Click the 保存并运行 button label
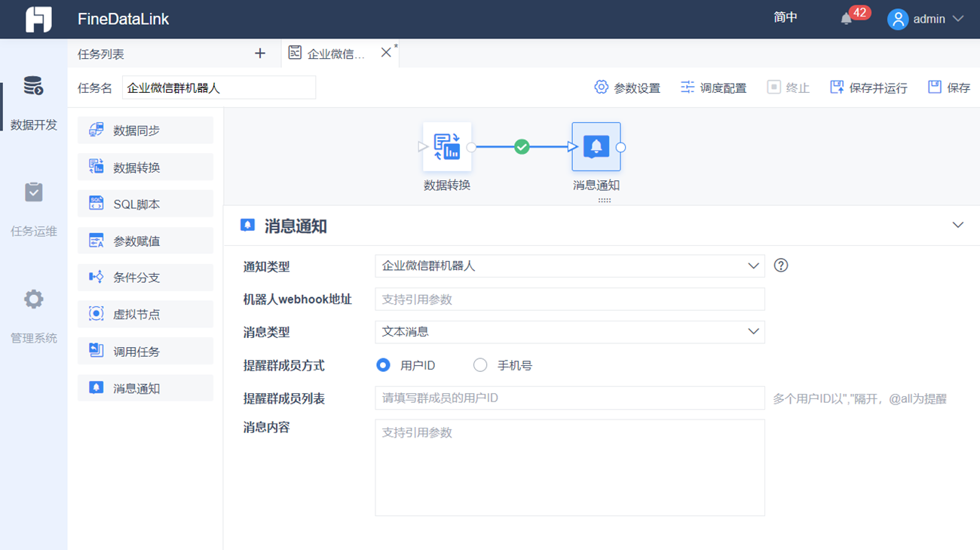This screenshot has height=550, width=980. click(x=878, y=88)
